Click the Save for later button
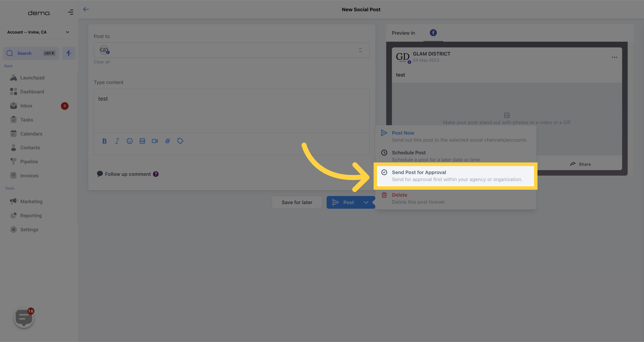The width and height of the screenshot is (644, 342). pos(297,202)
